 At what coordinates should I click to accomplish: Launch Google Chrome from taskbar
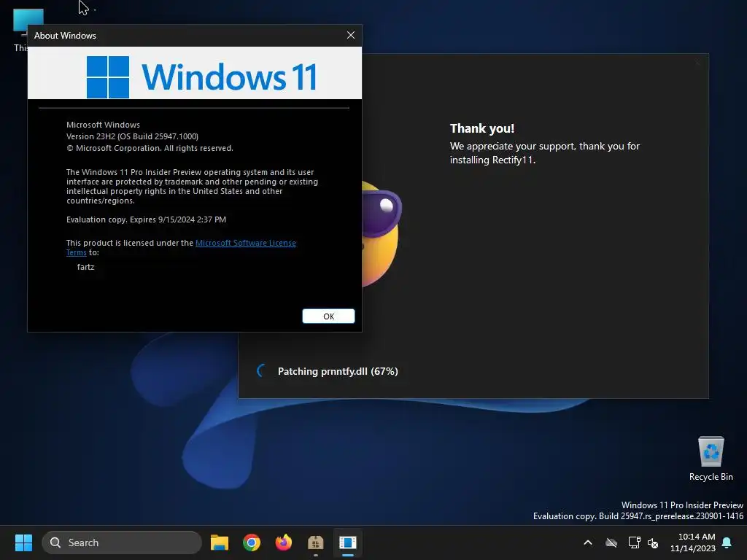pos(252,542)
